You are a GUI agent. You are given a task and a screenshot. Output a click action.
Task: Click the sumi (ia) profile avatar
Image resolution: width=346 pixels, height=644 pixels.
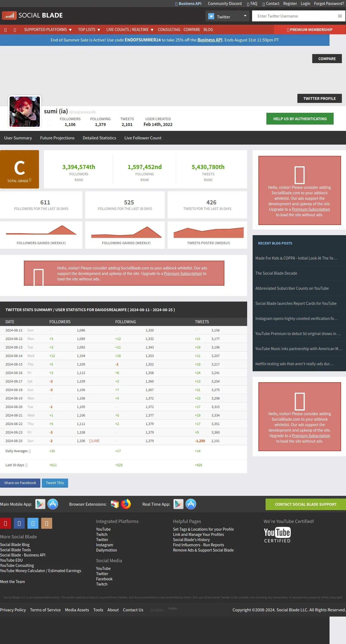click(25, 111)
